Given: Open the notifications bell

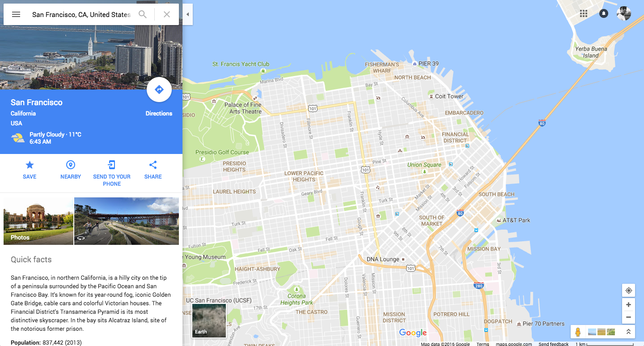Looking at the screenshot, I should pos(604,13).
